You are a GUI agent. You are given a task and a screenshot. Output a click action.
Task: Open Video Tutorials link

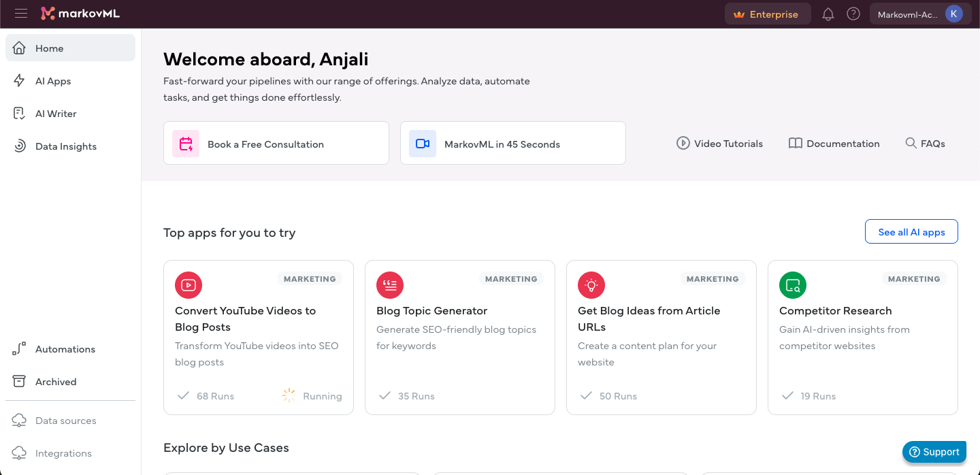719,144
